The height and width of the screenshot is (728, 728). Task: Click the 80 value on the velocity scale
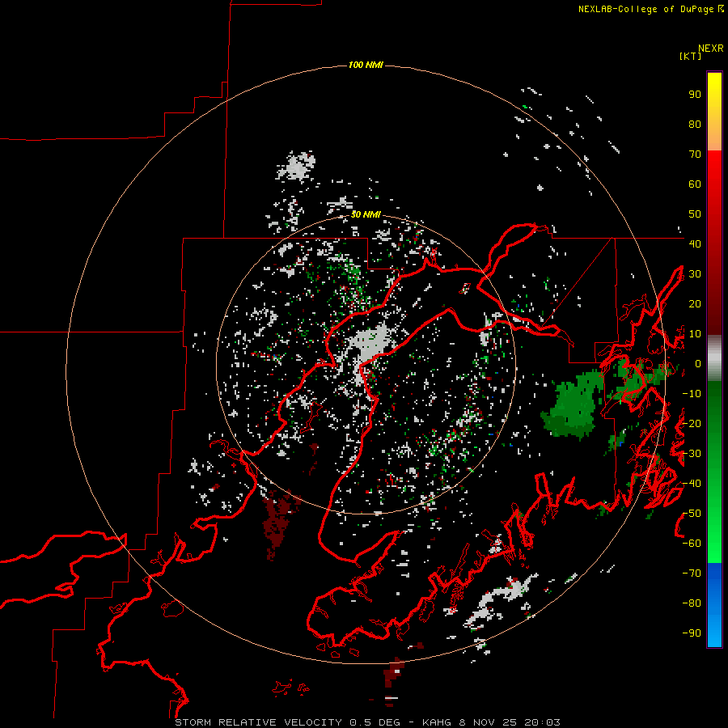tap(695, 124)
